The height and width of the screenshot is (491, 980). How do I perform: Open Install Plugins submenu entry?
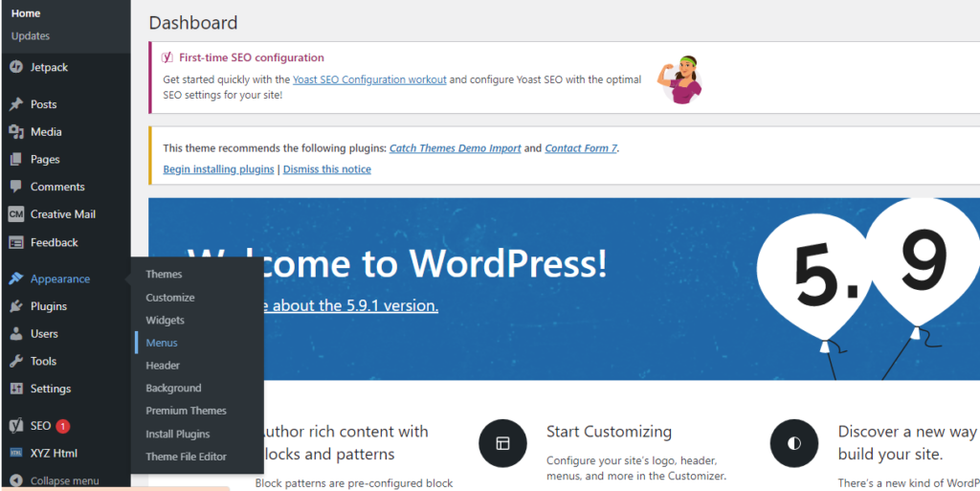click(x=177, y=435)
